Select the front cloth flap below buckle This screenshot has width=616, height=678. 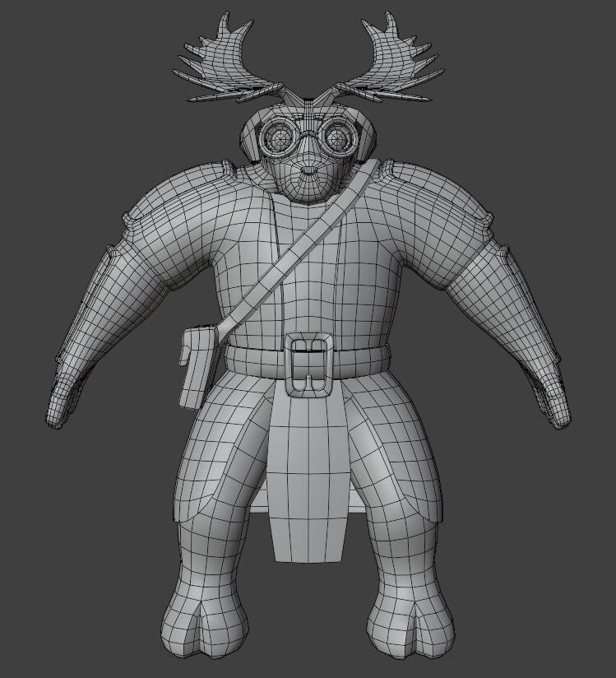pyautogui.click(x=308, y=476)
